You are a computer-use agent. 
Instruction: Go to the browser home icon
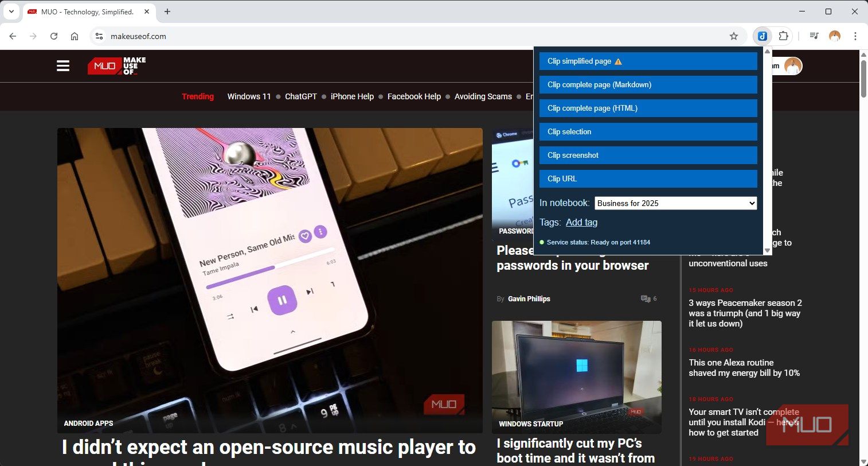point(75,36)
